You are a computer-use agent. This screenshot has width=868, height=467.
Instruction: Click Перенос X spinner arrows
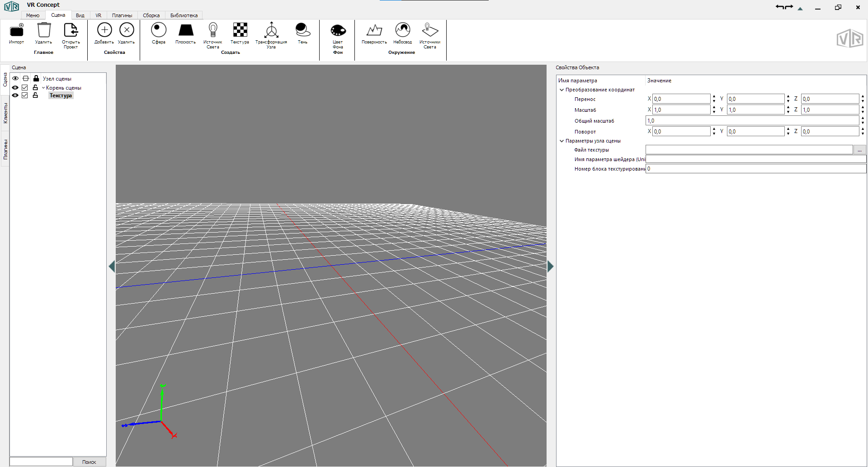coord(714,99)
